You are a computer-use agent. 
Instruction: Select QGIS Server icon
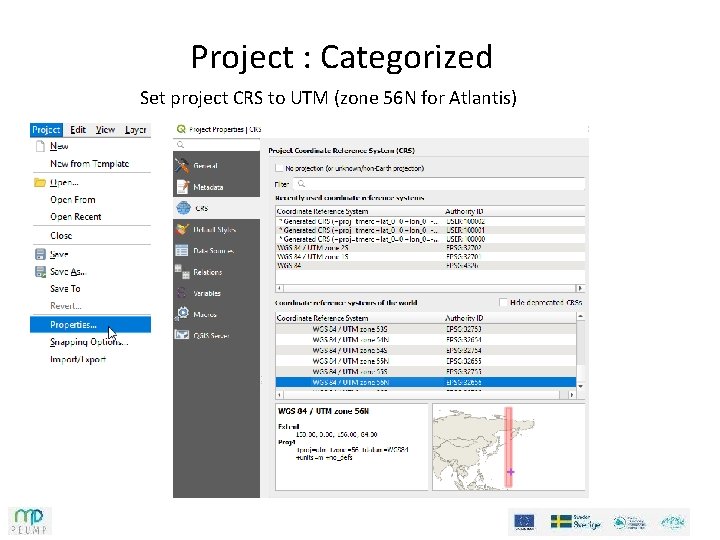[x=182, y=335]
